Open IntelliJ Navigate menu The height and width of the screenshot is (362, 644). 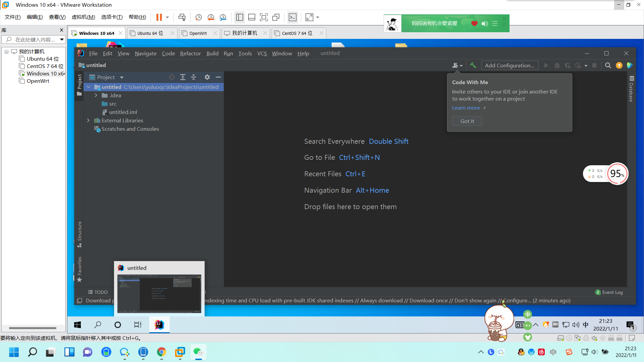coord(146,53)
